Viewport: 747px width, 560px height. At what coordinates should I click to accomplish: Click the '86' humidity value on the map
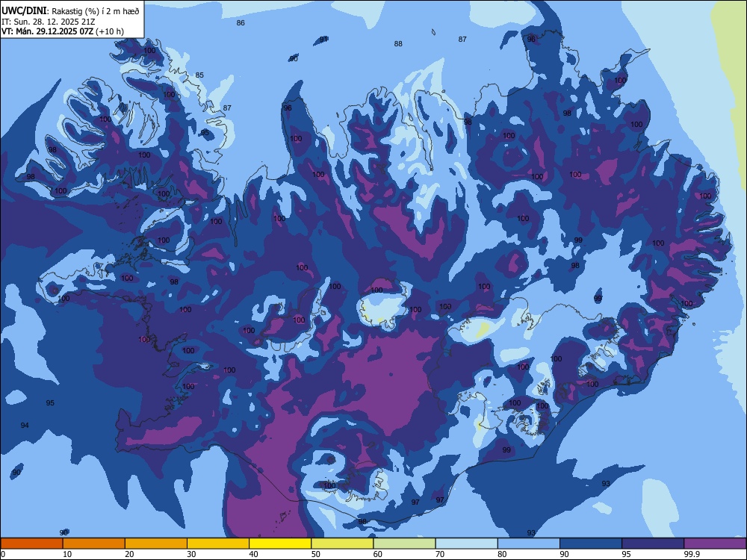pos(241,23)
